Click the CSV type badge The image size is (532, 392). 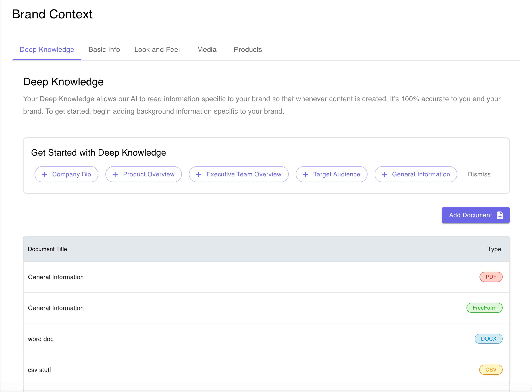tap(491, 370)
